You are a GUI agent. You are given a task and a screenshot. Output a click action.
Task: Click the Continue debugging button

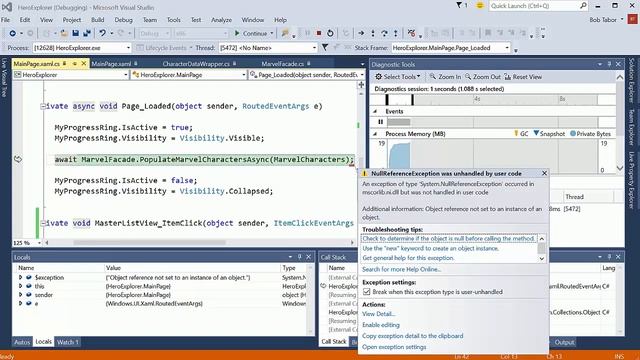251,33
